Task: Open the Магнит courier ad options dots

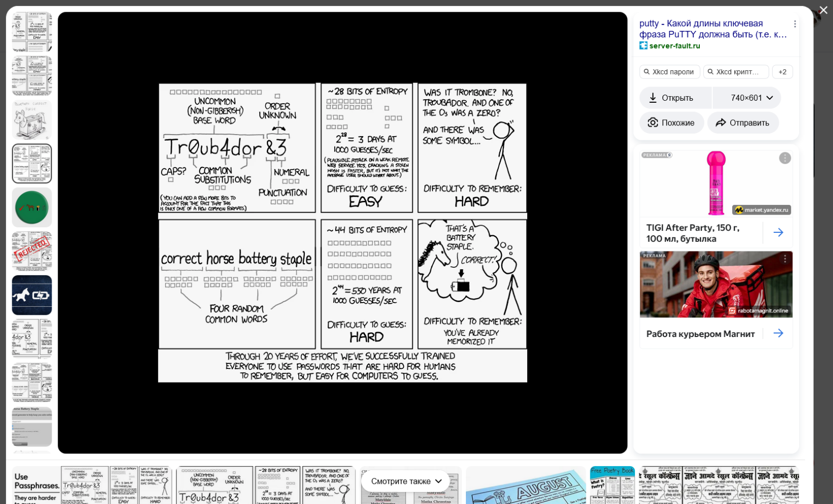Action: tap(785, 259)
